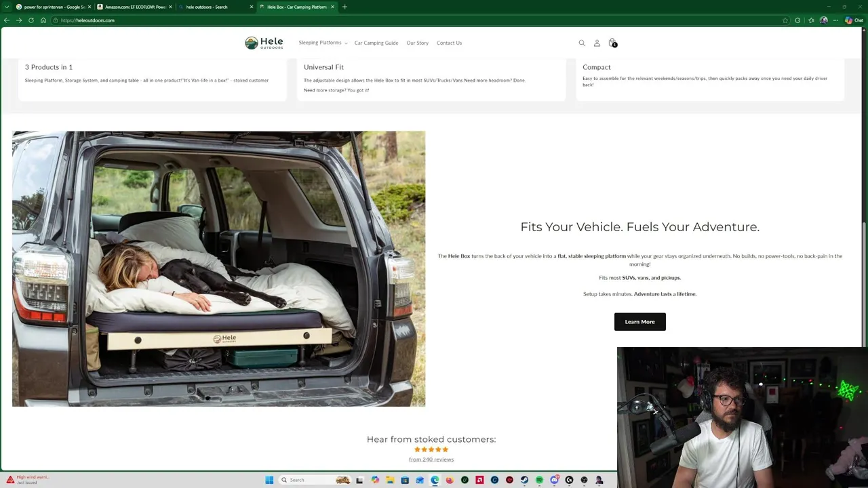868x488 pixels.
Task: Open the Copilot taskbar icon
Action: pyautogui.click(x=375, y=480)
